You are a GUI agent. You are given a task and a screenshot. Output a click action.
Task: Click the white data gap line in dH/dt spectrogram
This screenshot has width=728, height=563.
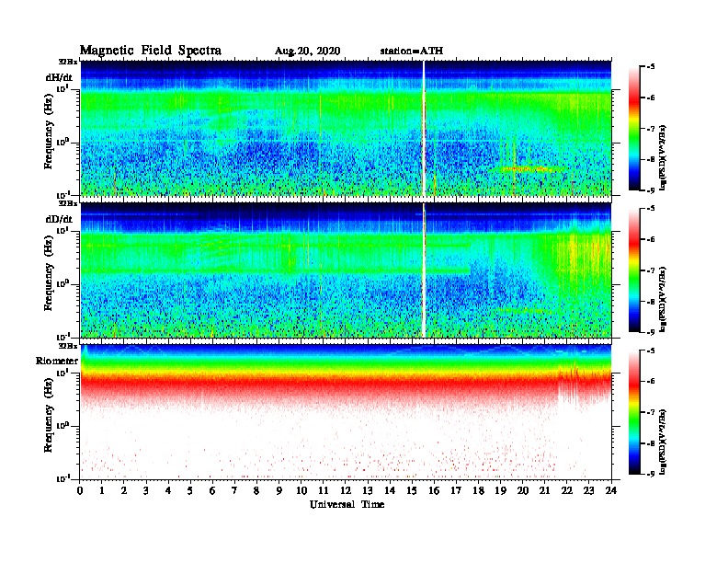point(424,128)
